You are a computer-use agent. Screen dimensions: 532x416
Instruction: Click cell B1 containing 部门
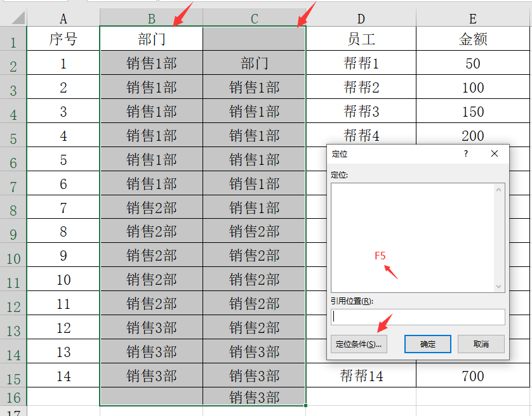[151, 39]
